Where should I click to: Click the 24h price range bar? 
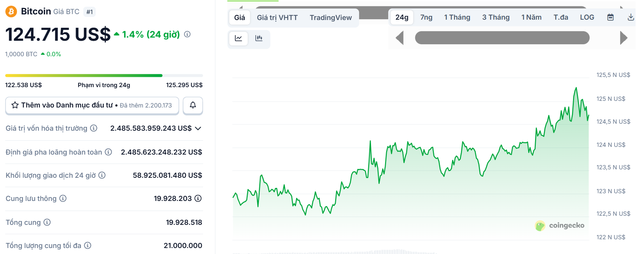(x=104, y=76)
